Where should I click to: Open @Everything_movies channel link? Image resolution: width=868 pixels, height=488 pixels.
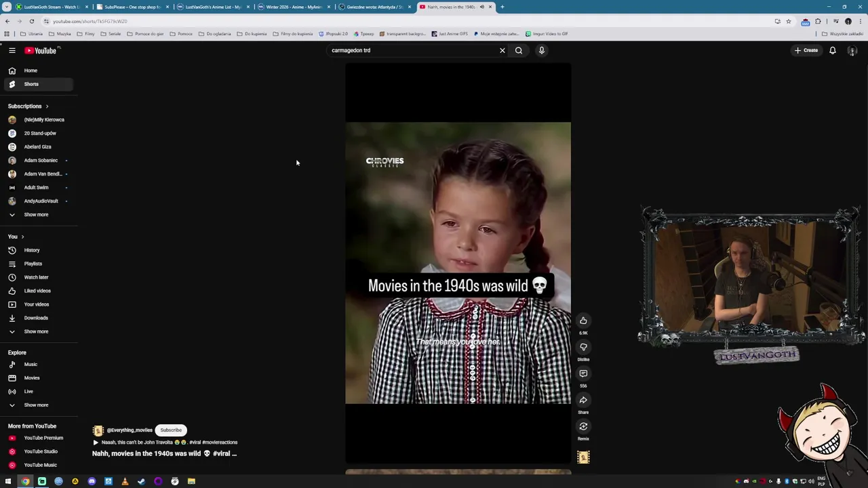point(130,430)
